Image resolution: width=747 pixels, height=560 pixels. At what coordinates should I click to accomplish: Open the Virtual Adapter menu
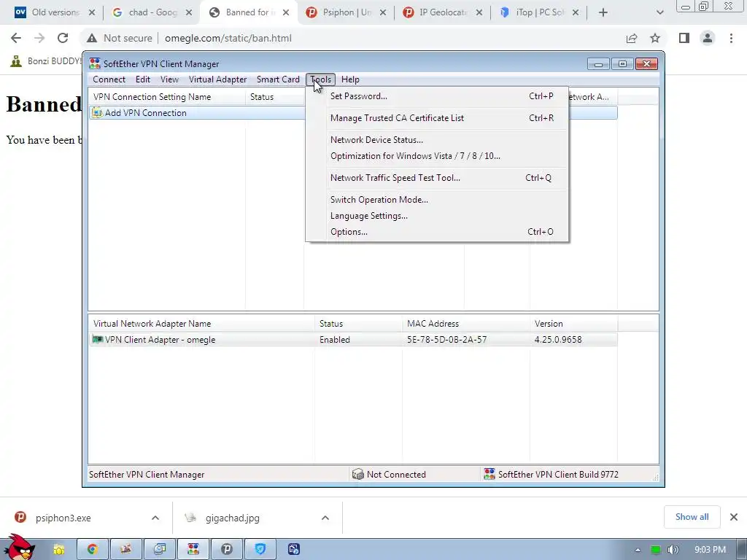(x=217, y=79)
